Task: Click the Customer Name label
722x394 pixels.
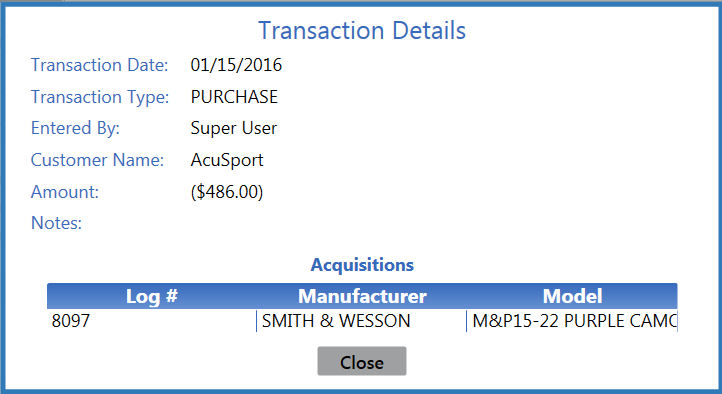Action: pyautogui.click(x=97, y=160)
